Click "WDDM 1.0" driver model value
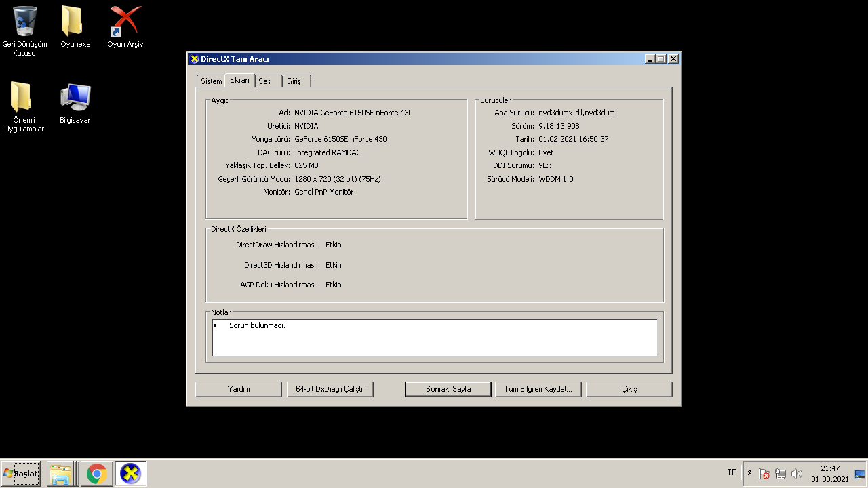This screenshot has height=488, width=868. [x=555, y=179]
